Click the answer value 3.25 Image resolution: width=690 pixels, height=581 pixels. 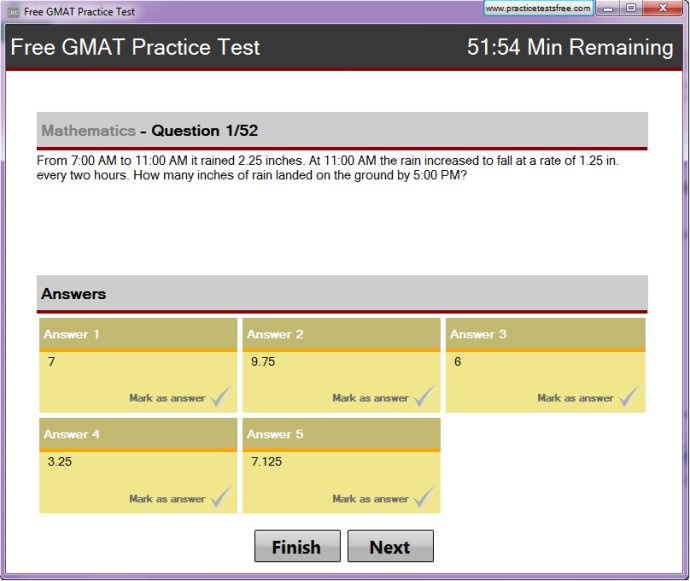click(59, 462)
